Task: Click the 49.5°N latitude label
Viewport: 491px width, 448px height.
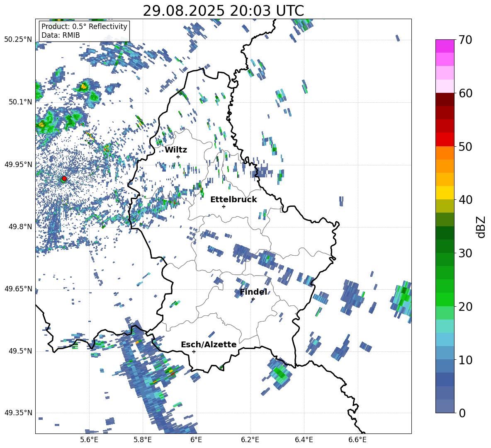Action: (x=20, y=351)
